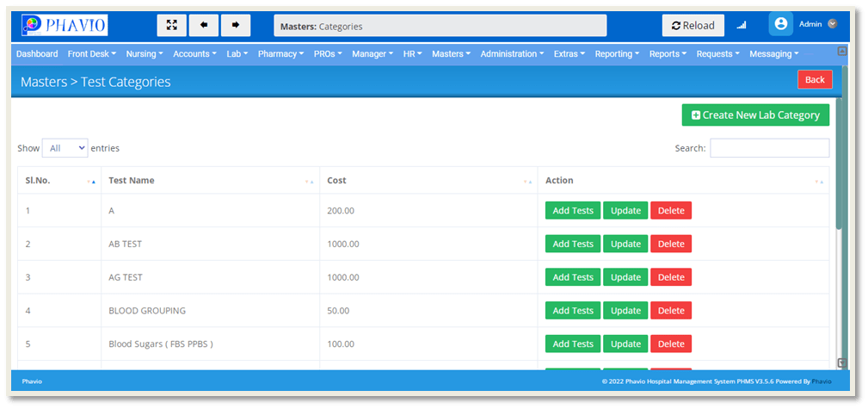
Task: Delete the Blood Sugars ( FBS PPBS ) row
Action: click(x=671, y=344)
